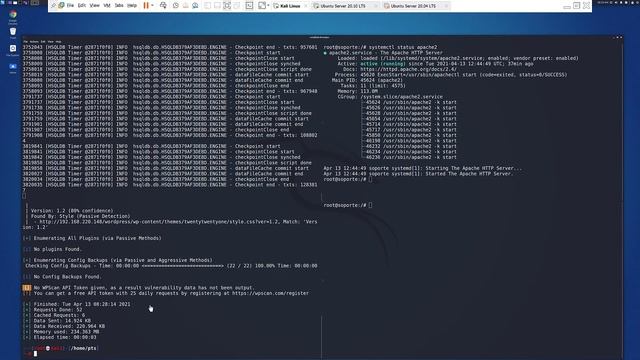Click revert to snapshot icon
Screen dimensions: 640x360
pyautogui.click(x=185, y=6)
